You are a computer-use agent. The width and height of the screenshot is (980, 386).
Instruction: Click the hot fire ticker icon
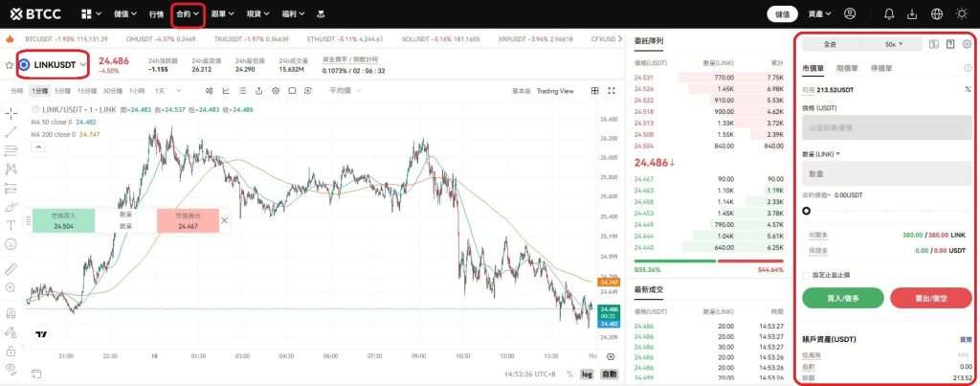coord(10,38)
